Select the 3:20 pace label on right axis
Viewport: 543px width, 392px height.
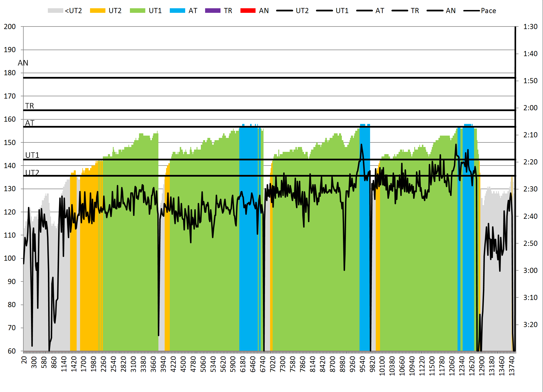tap(530, 324)
